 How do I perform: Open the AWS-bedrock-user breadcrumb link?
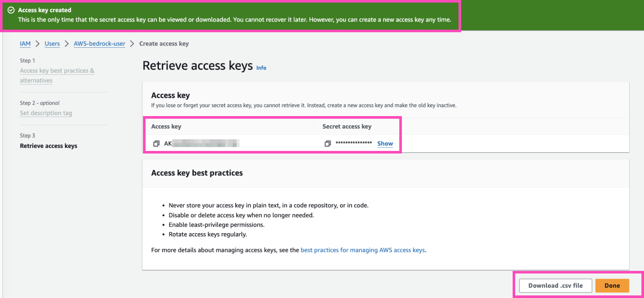(x=99, y=43)
